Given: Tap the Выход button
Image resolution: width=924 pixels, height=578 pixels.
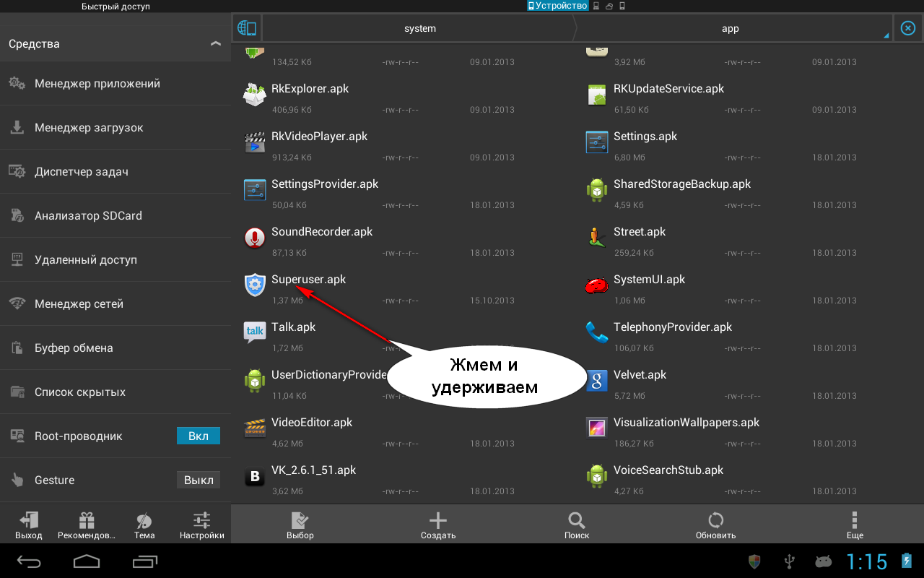Looking at the screenshot, I should point(29,526).
